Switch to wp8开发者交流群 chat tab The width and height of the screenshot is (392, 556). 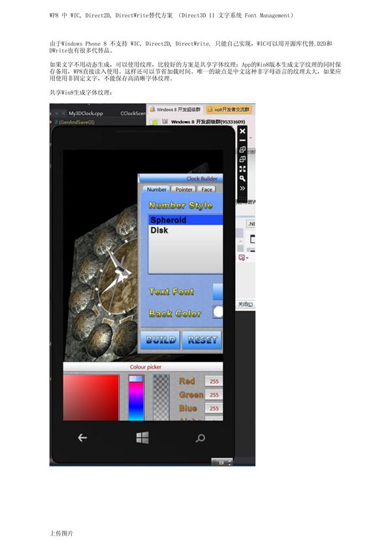coord(229,110)
